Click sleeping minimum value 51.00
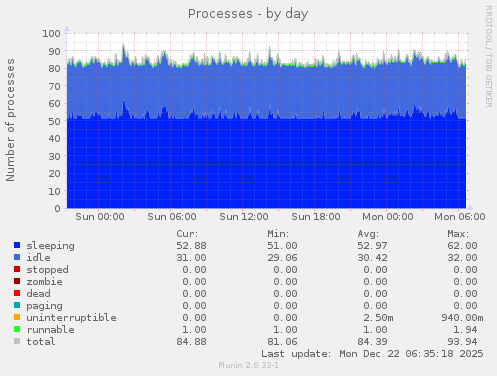Image resolution: width=497 pixels, height=376 pixels. tap(282, 246)
